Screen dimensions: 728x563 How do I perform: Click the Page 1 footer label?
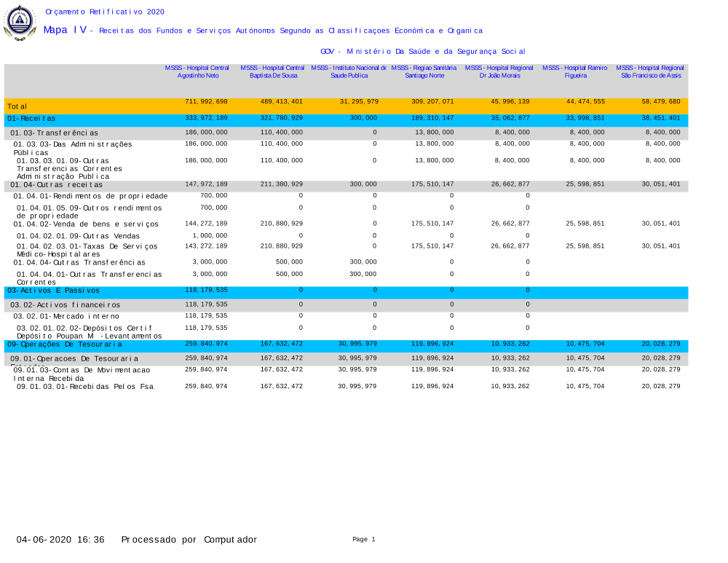point(363,539)
